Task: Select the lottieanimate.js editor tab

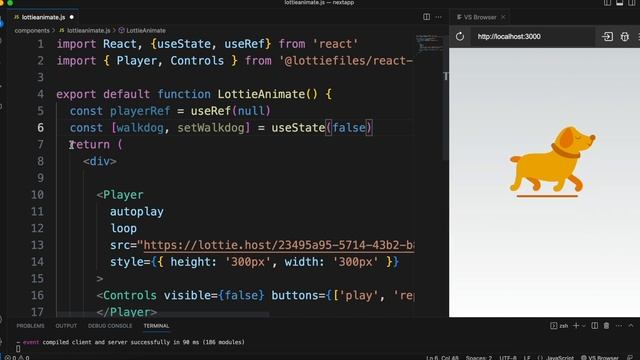Action: 43,17
